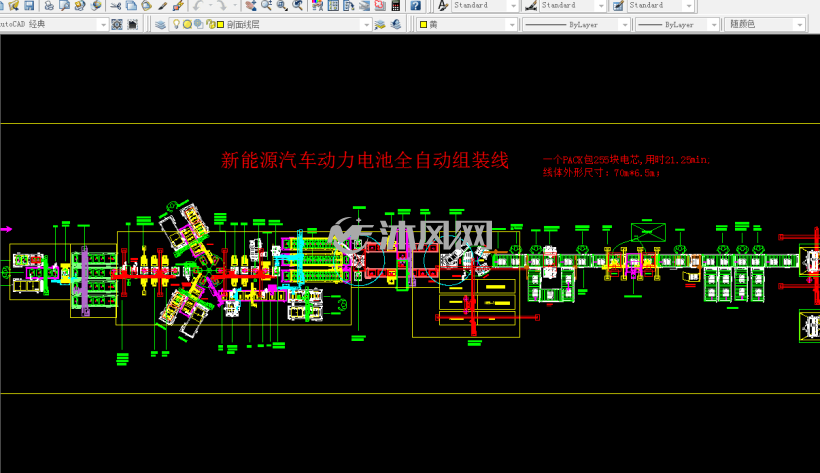Open the QuickCalc calculator icon
820x473 pixels.
[x=396, y=5]
